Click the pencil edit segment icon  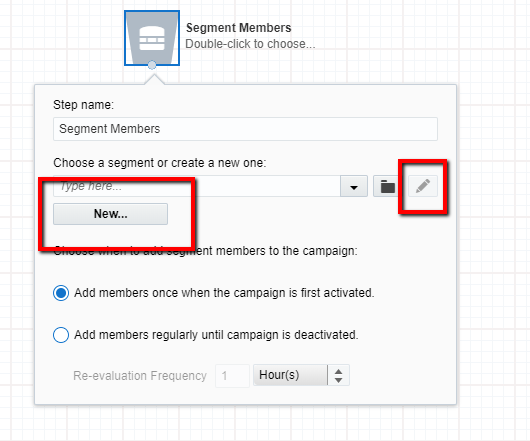(x=423, y=186)
